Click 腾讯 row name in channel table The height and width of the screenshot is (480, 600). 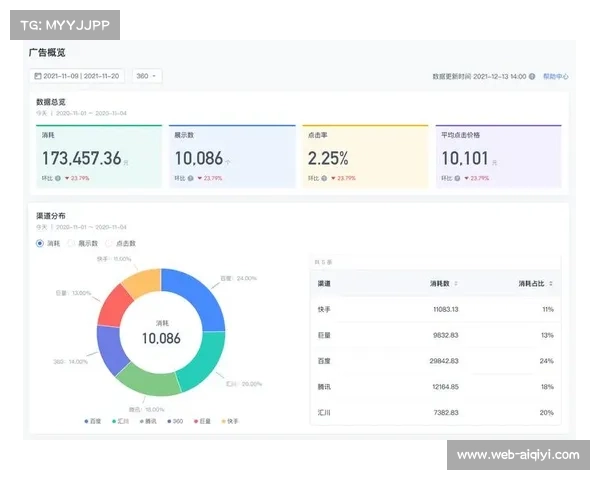pos(324,387)
